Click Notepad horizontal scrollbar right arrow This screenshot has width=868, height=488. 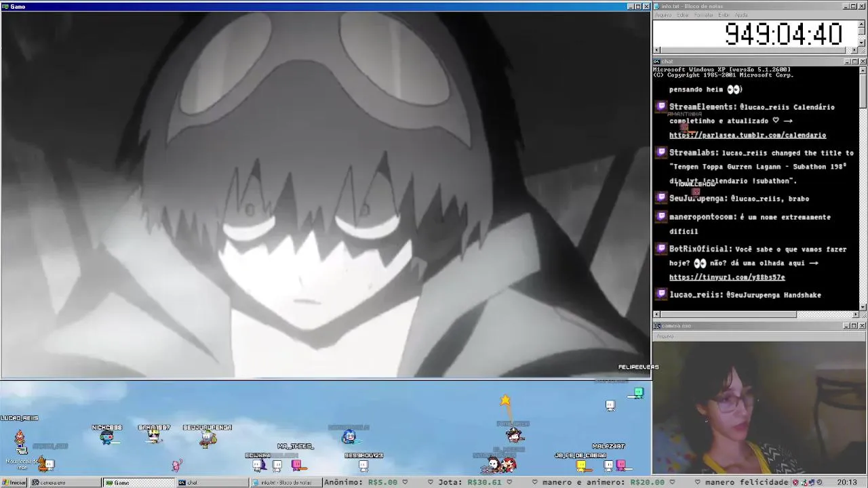click(x=854, y=50)
